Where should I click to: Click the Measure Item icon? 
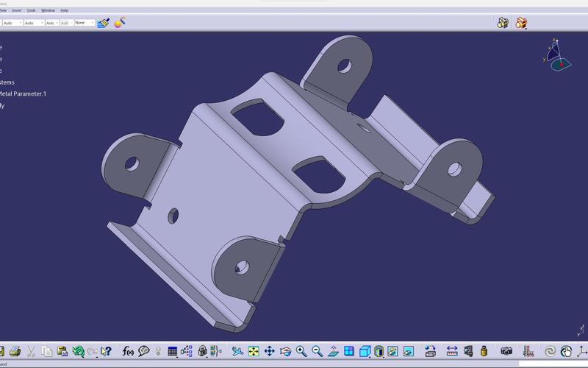[x=468, y=352]
